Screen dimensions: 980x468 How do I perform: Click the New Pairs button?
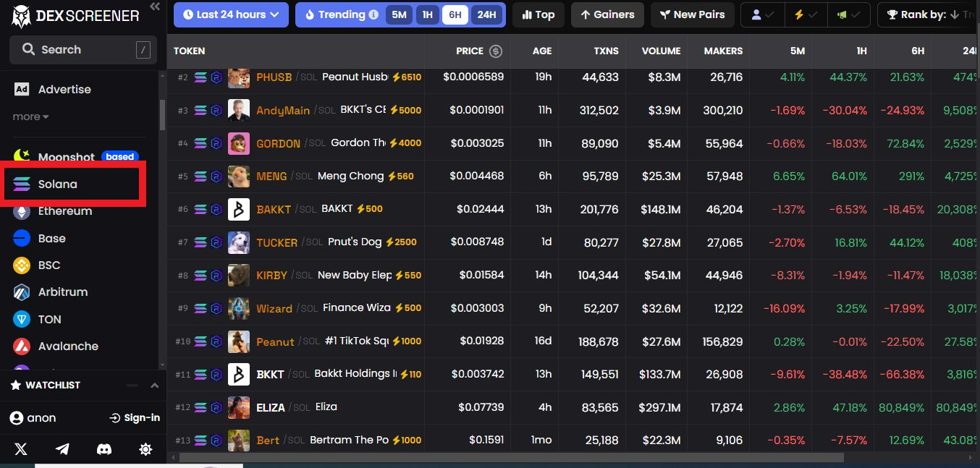(x=693, y=14)
